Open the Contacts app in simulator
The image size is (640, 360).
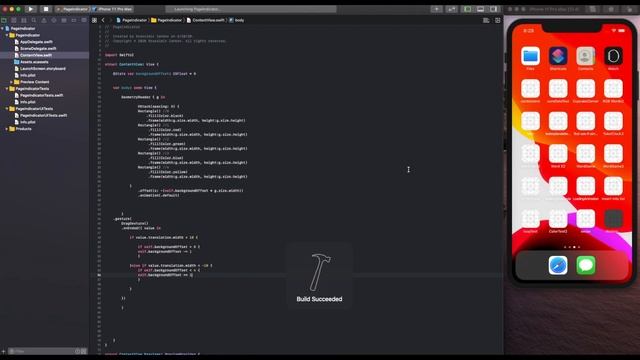pyautogui.click(x=585, y=56)
